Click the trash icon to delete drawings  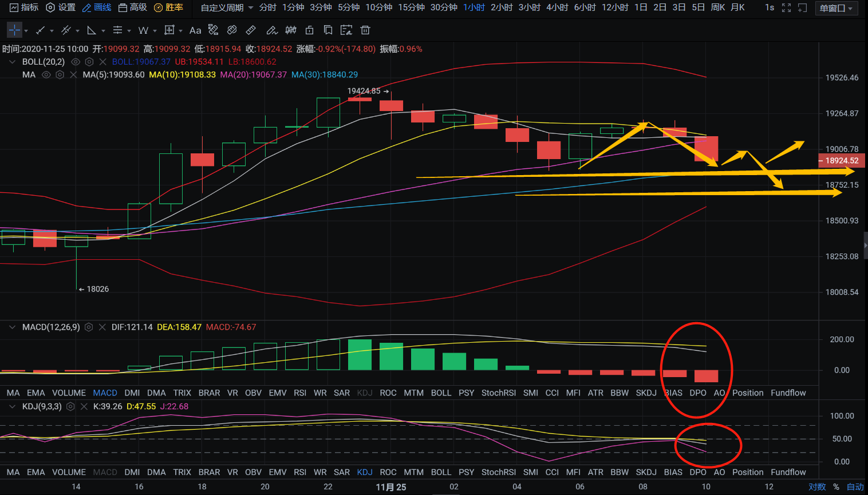365,30
